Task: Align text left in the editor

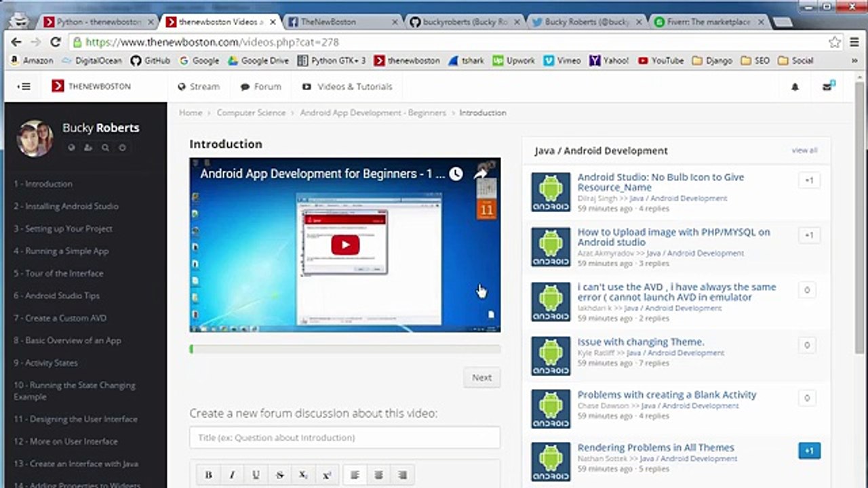Action: (355, 475)
